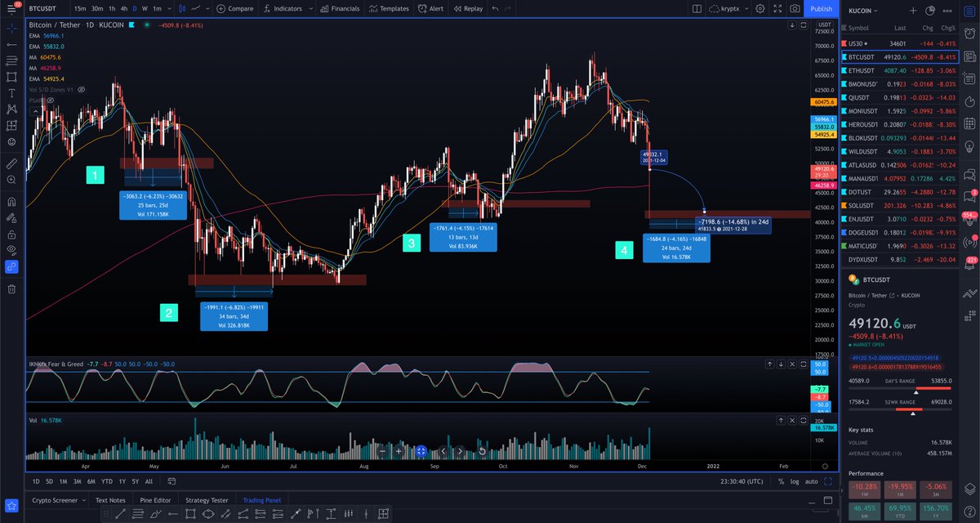Open indicator Templates menu

click(389, 9)
